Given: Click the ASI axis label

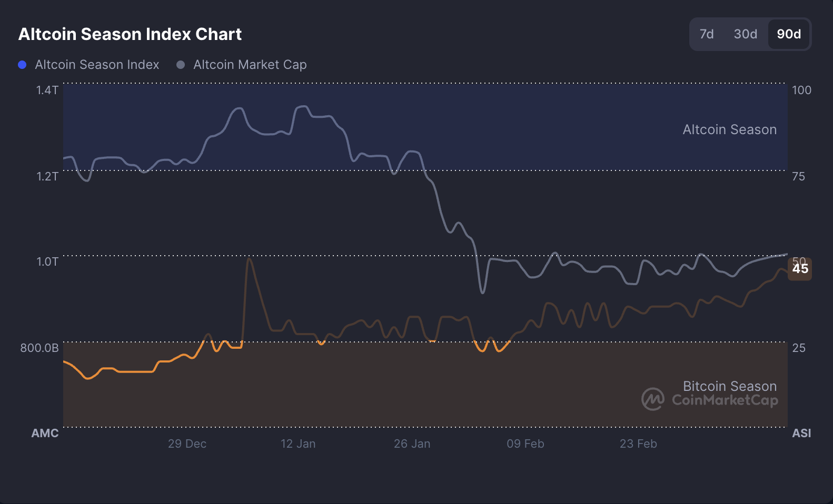Looking at the screenshot, I should pos(801,433).
